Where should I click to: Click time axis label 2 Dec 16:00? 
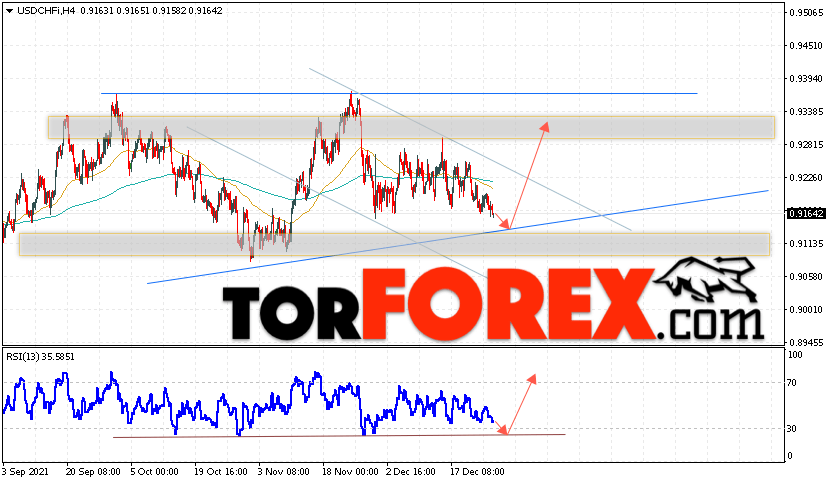(x=411, y=471)
